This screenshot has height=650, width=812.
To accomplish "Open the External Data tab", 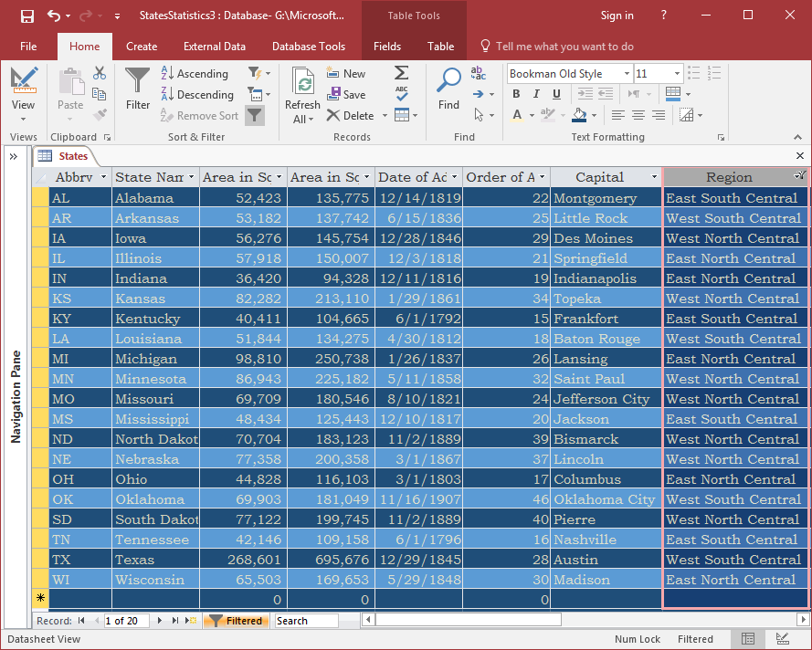I will (215, 46).
